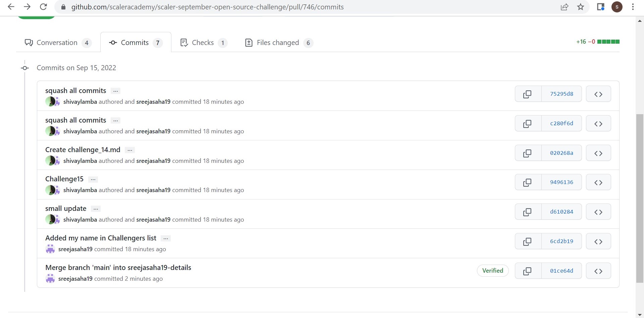Open Merge branch 'main' commit title
The image size is (644, 318).
tap(118, 268)
